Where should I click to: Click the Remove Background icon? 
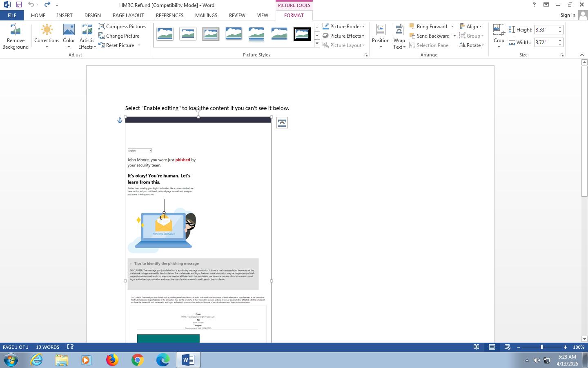click(x=15, y=31)
